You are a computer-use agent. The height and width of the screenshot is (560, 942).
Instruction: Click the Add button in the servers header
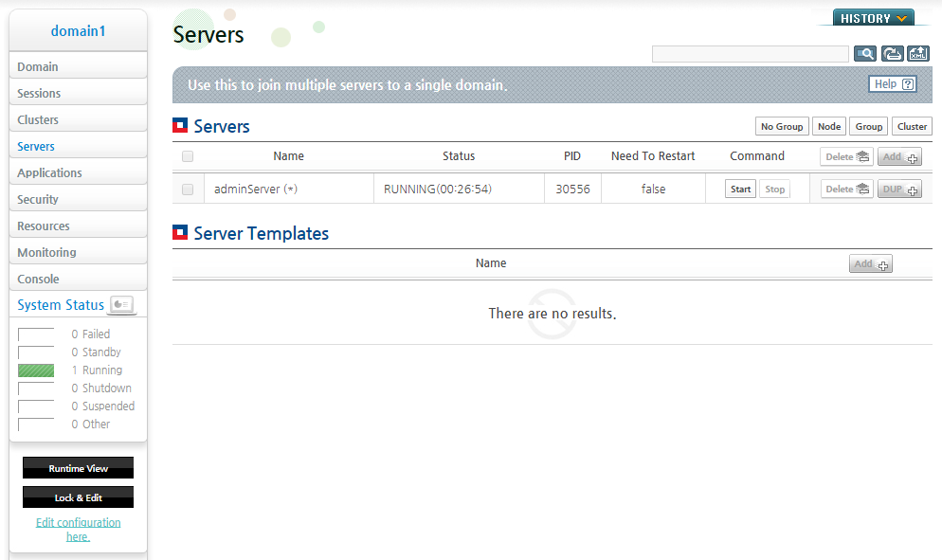pyautogui.click(x=899, y=157)
